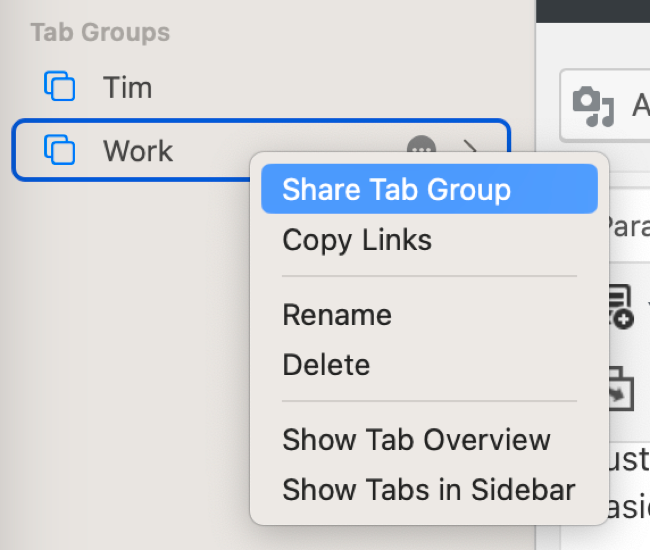Open the Tim tab group
Viewport: 650px width, 550px height.
128,87
